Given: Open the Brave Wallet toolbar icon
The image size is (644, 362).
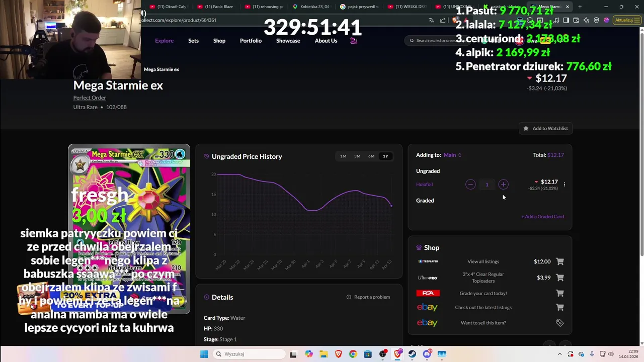Looking at the screenshot, I should tap(576, 20).
